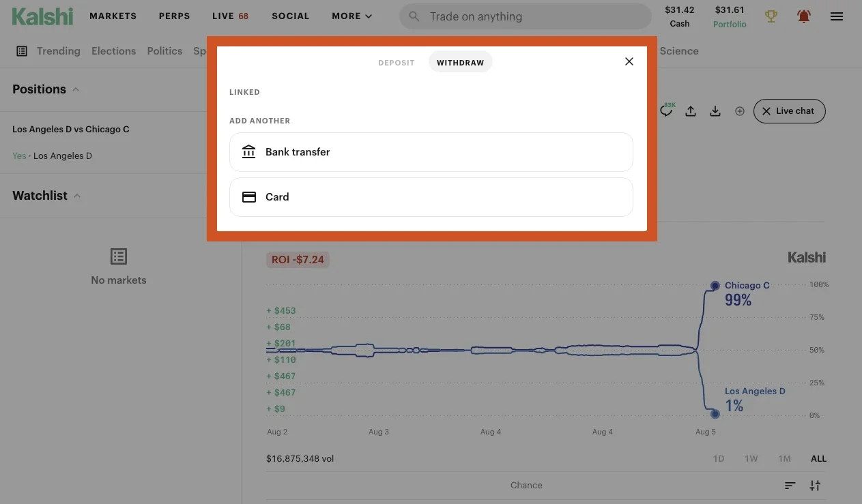Open the PERPS menu item
862x504 pixels.
pyautogui.click(x=175, y=16)
